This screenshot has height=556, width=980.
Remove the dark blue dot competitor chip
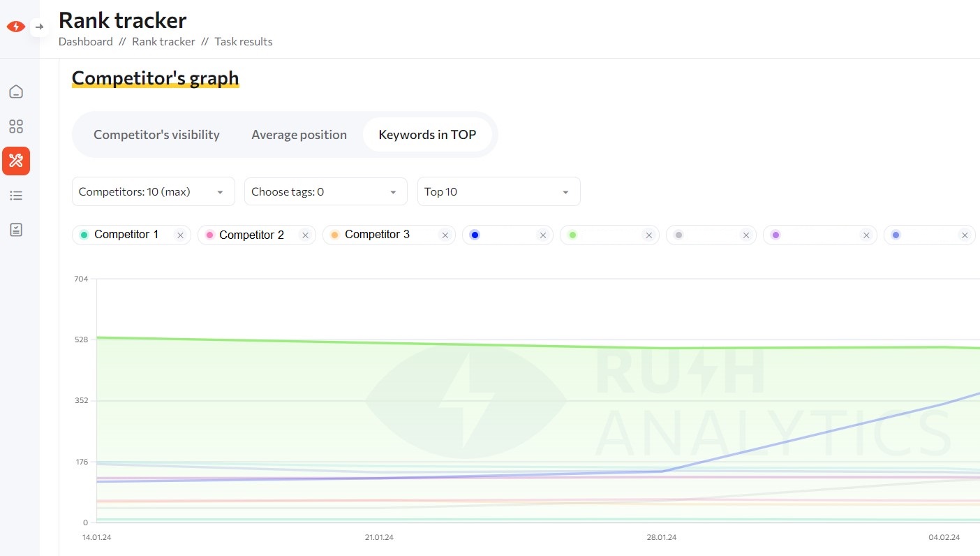click(x=542, y=235)
